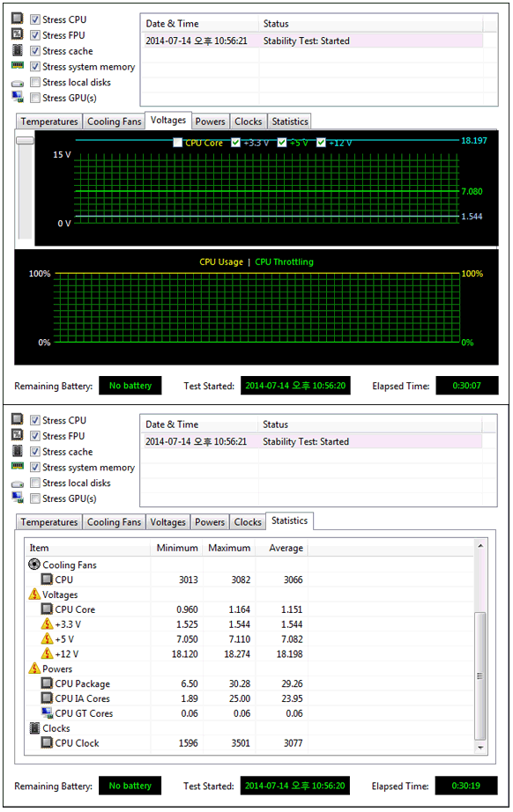The image size is (513, 812).
Task: Click the Clocks group chip icon
Action: pyautogui.click(x=34, y=728)
